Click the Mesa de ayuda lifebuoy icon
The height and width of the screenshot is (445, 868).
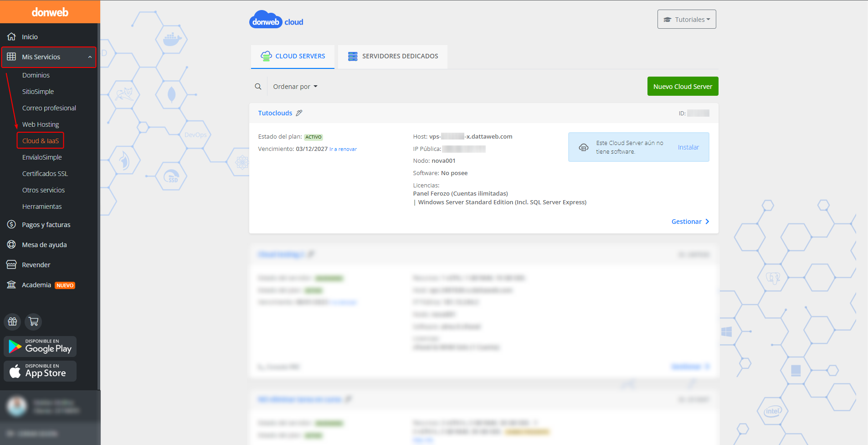[11, 244]
